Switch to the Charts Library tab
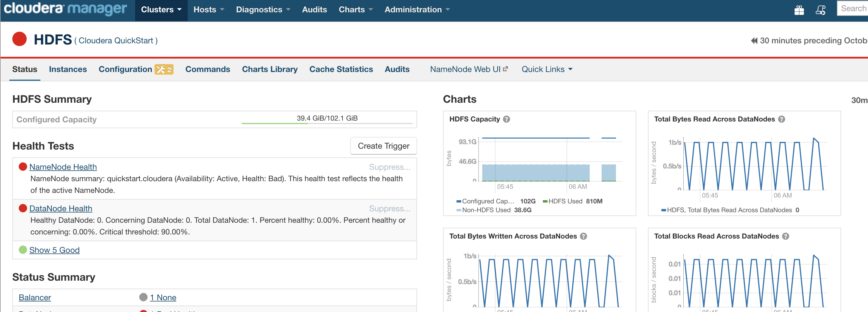The width and height of the screenshot is (868, 312). 269,69
